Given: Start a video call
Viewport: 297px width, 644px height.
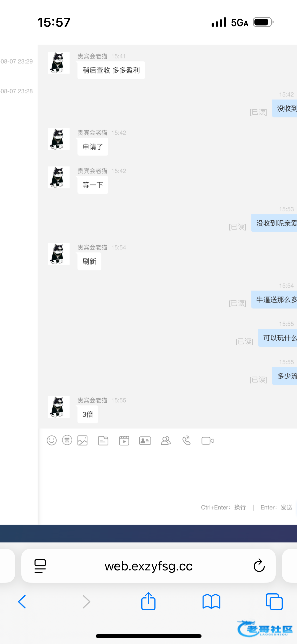Looking at the screenshot, I should (208, 441).
